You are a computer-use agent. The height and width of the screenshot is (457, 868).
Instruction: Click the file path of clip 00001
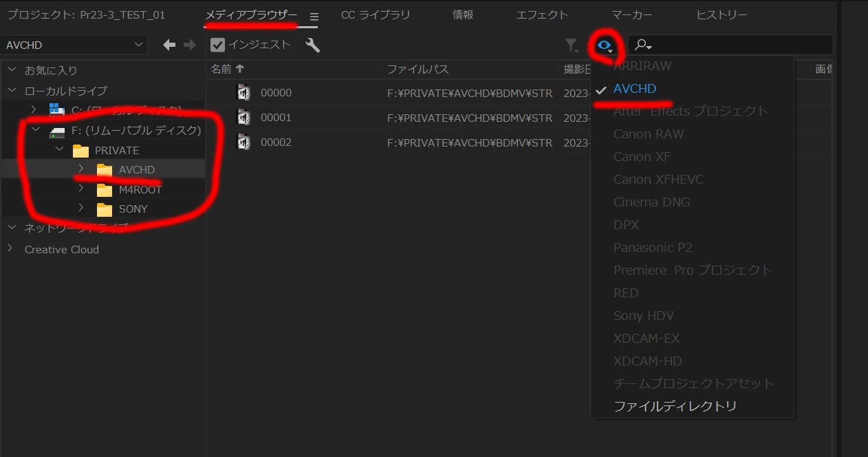pyautogui.click(x=470, y=118)
